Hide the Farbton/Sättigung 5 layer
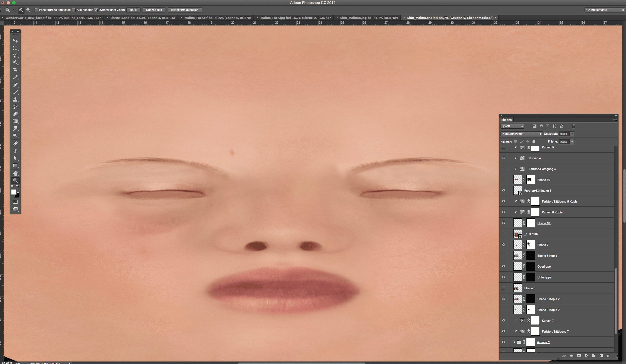Screen dimensions: 626x364 (504, 191)
